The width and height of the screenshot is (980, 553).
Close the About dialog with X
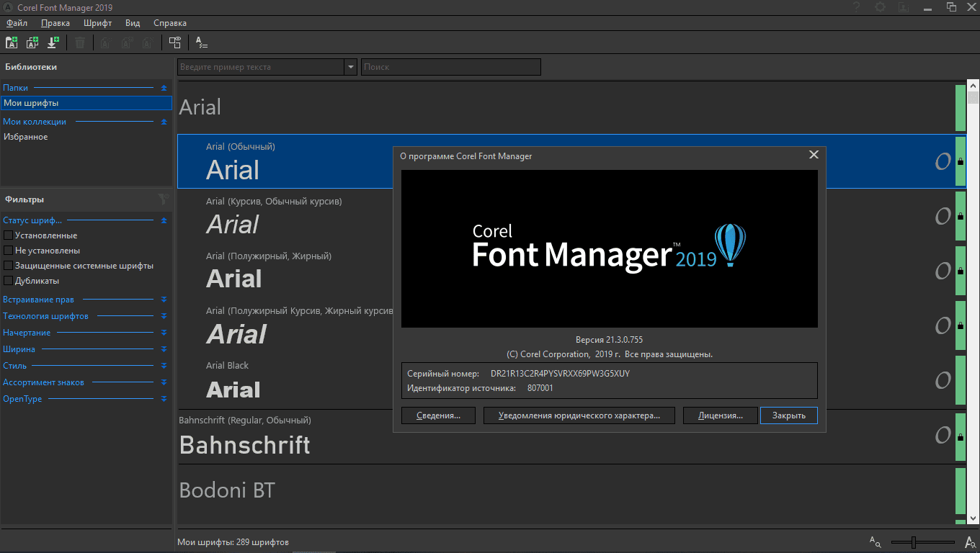(x=814, y=155)
